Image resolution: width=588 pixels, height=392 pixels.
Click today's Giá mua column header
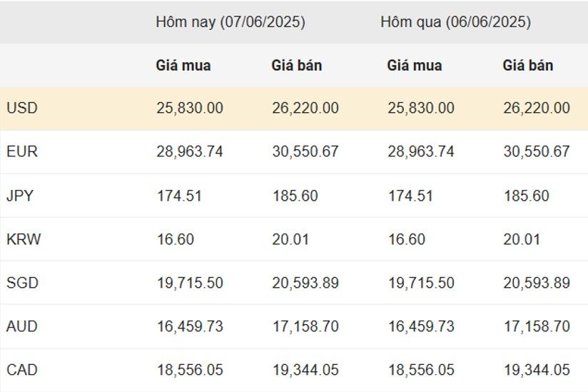pyautogui.click(x=183, y=65)
